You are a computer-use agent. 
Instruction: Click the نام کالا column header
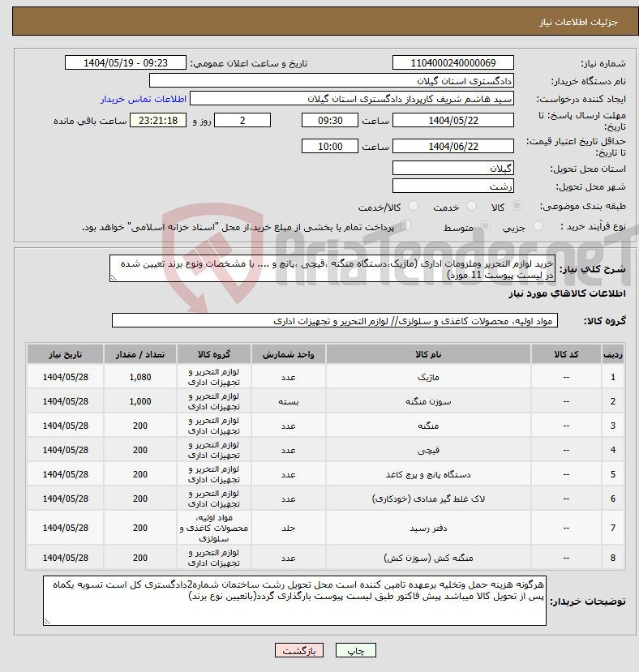pyautogui.click(x=428, y=354)
